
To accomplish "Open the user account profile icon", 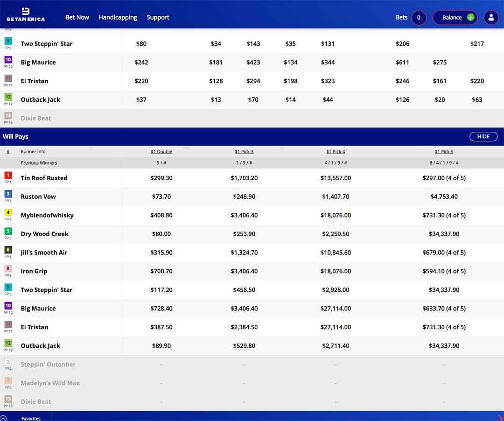I will pos(491,18).
